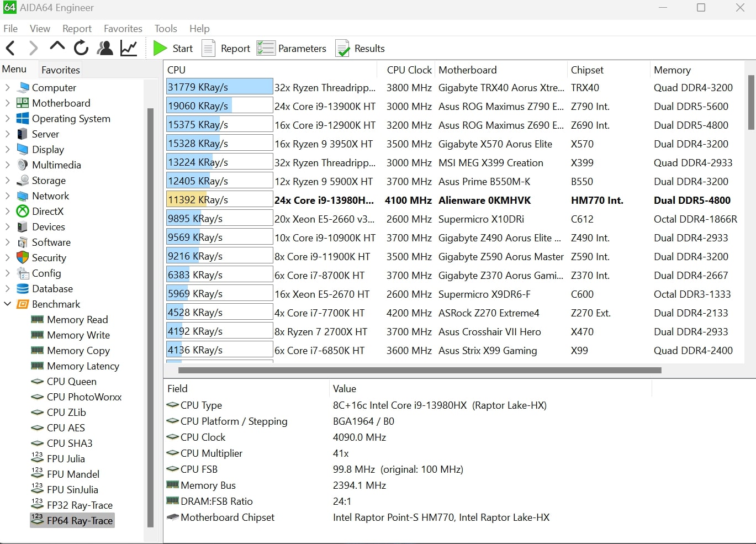Click the Multimedia speaker icon
Image resolution: width=756 pixels, height=544 pixels.
click(x=23, y=165)
